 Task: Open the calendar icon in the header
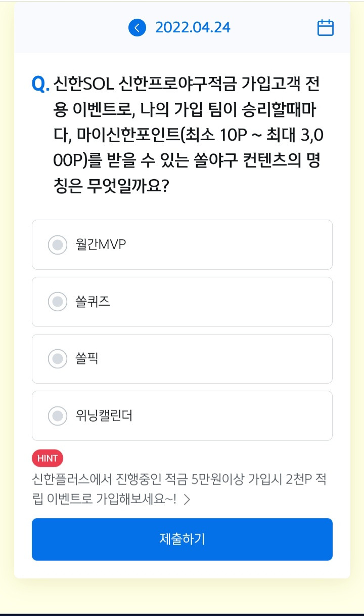(326, 27)
